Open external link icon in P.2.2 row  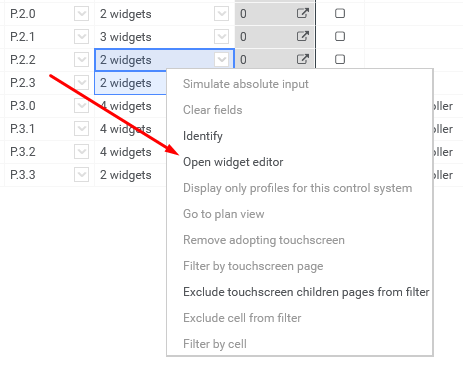point(303,59)
